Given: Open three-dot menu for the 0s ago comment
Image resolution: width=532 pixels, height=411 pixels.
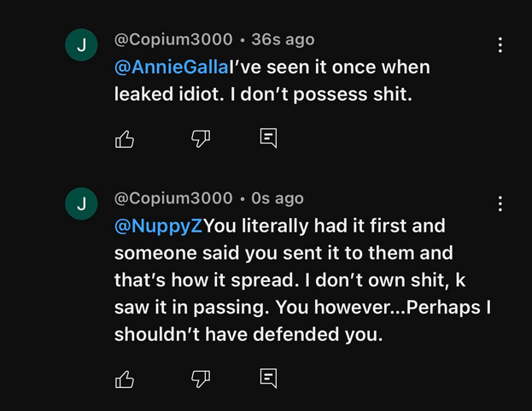Looking at the screenshot, I should (500, 203).
